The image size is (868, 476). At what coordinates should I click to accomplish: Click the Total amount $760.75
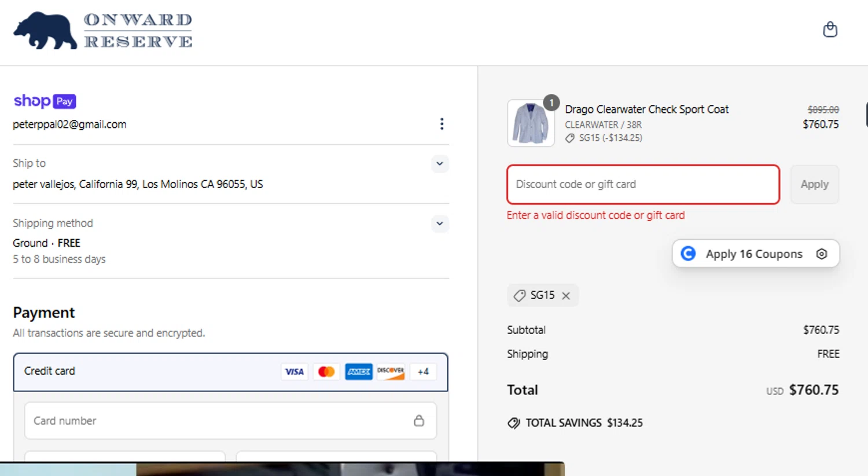(x=814, y=390)
